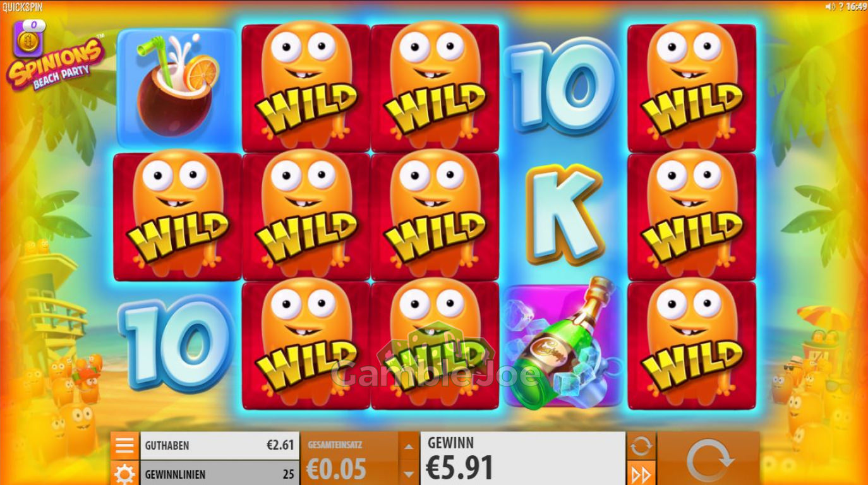Toggle autoplay with circular arrows icon

(x=641, y=446)
